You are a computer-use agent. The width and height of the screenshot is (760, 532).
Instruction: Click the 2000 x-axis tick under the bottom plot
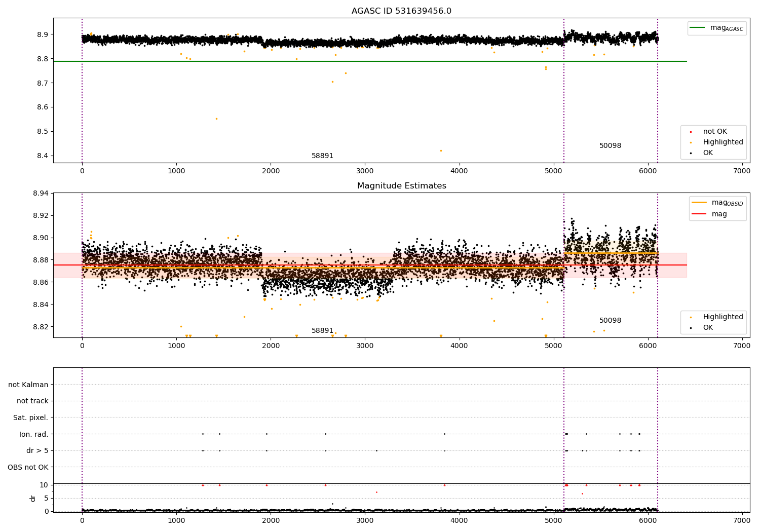pos(271,520)
